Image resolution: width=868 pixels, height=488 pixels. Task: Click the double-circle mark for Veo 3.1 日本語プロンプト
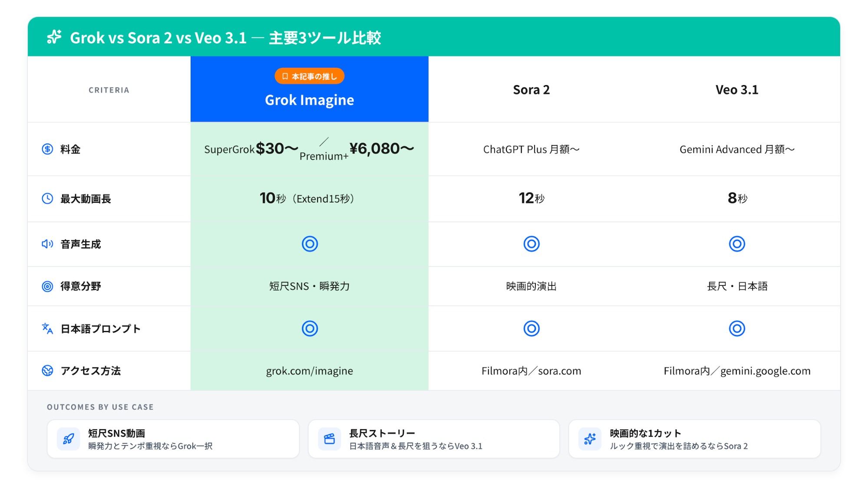point(737,328)
